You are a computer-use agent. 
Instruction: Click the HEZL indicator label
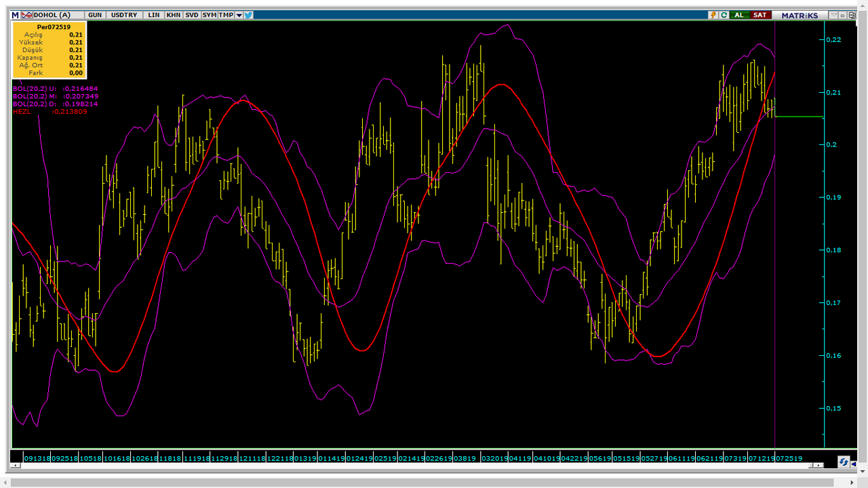(22, 111)
